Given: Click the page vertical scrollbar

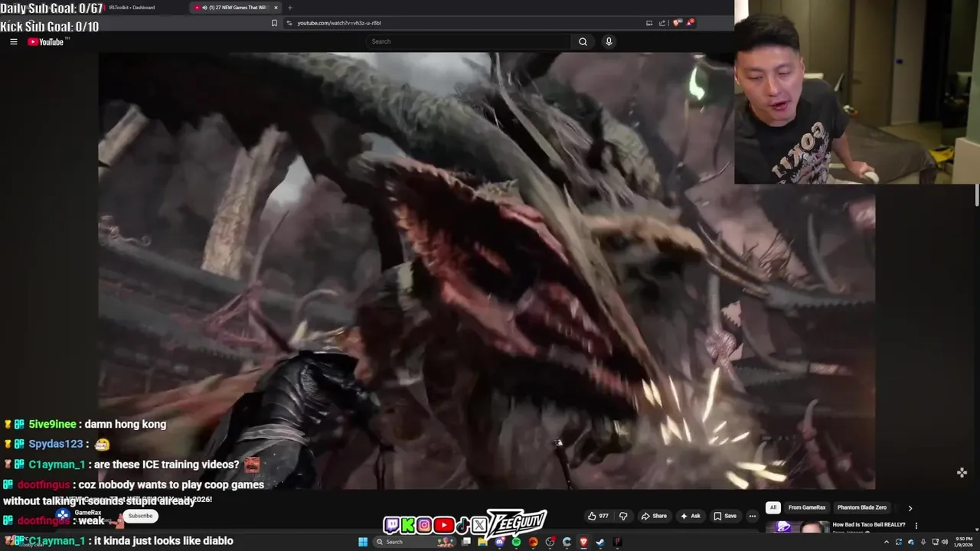Looking at the screenshot, I should point(977,195).
